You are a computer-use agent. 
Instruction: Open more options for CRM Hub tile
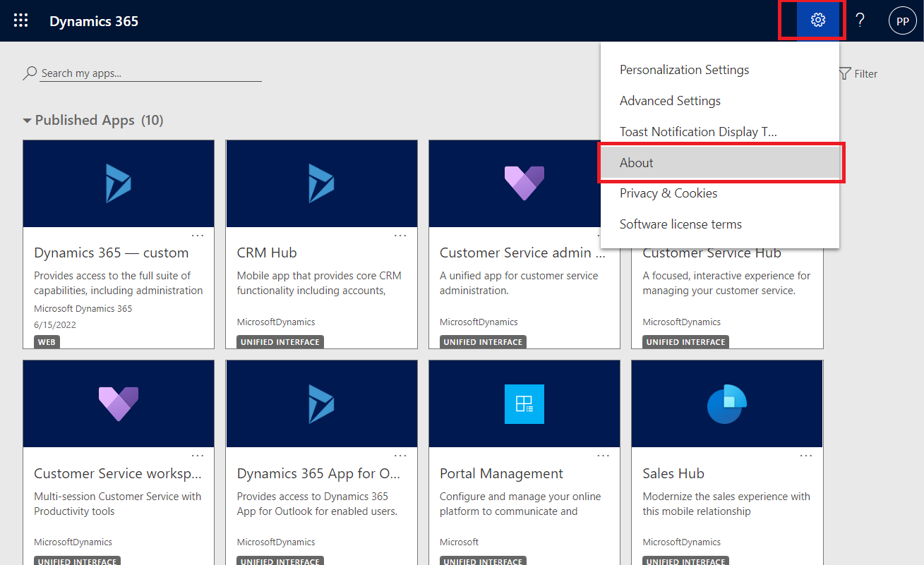400,235
